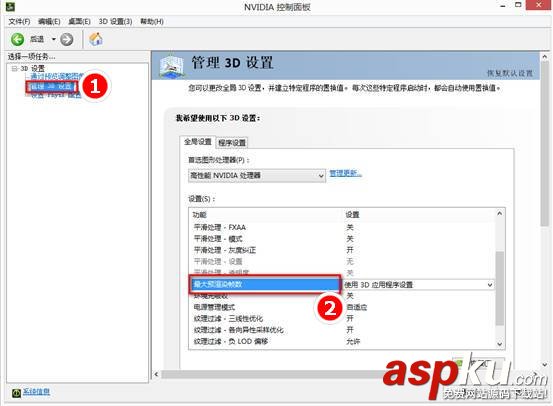
Task: Open the 编辑(E) menu
Action: click(49, 22)
